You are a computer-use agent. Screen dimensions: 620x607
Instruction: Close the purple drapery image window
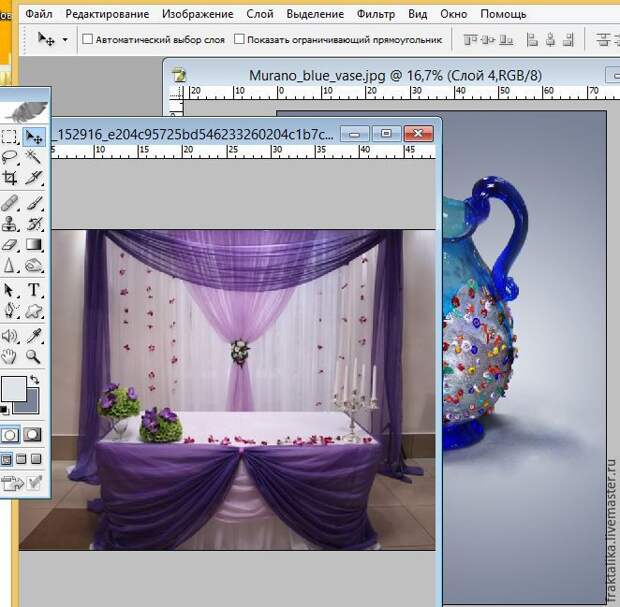(418, 134)
